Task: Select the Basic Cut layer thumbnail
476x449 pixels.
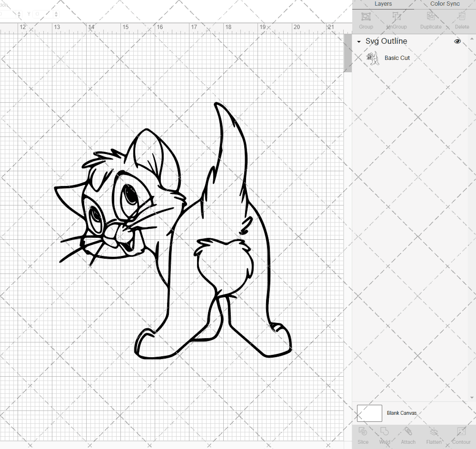Action: [373, 58]
